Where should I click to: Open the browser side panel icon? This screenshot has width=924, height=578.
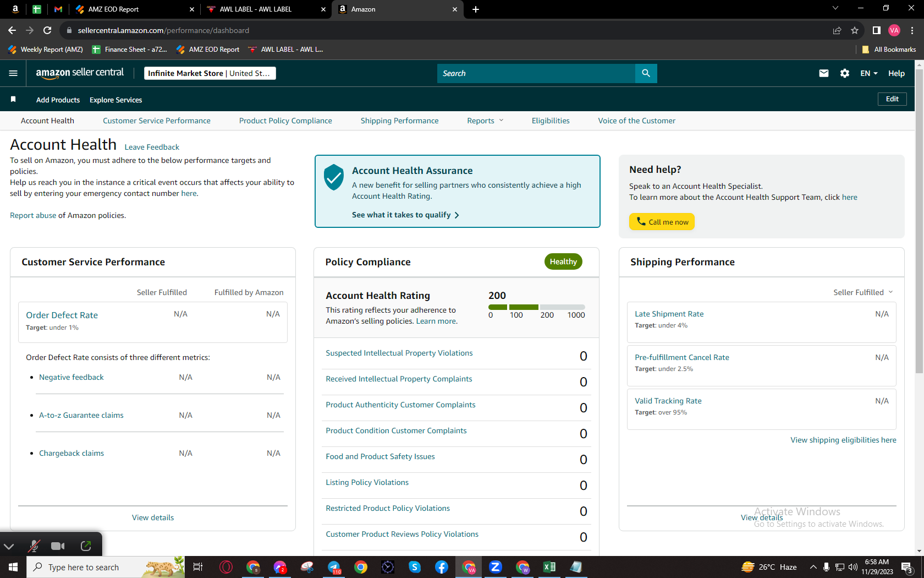click(x=877, y=30)
